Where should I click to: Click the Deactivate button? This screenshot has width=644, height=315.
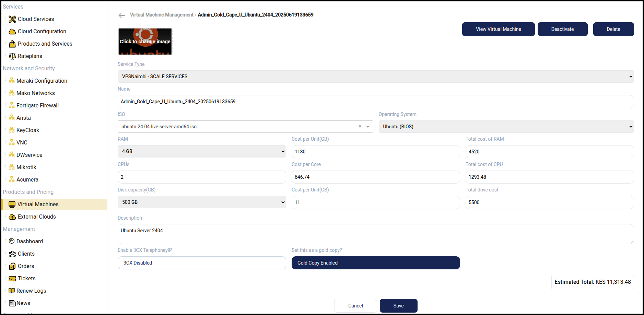pos(562,29)
